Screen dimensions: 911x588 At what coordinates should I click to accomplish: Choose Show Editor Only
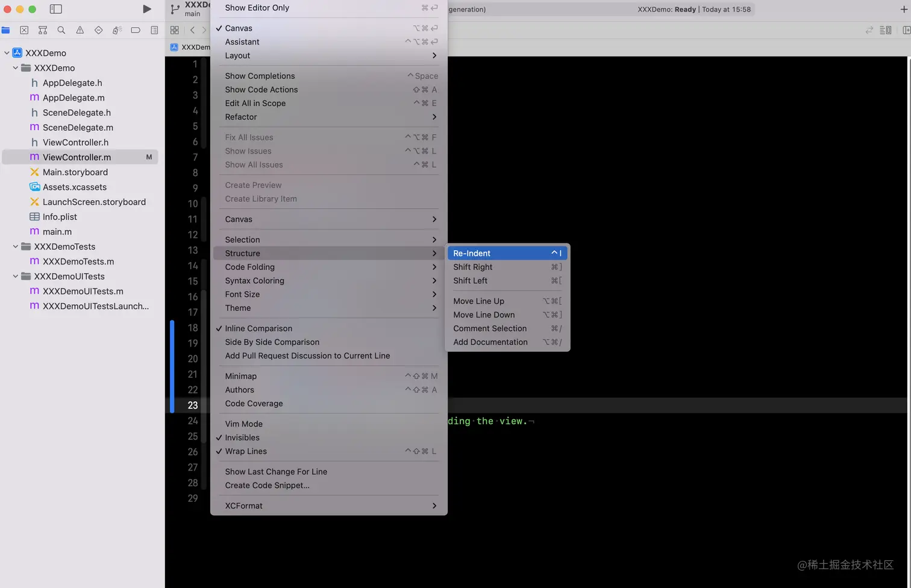(x=328, y=8)
